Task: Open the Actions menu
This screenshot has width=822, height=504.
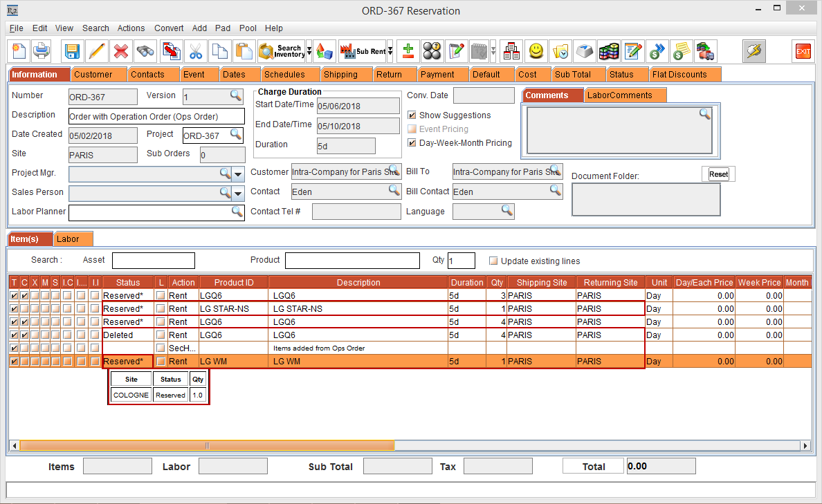Action: point(131,28)
